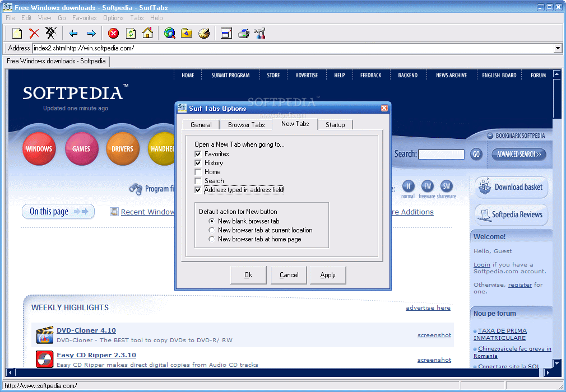Expand the Address bar dropdown arrow
566x392 pixels.
[x=558, y=48]
